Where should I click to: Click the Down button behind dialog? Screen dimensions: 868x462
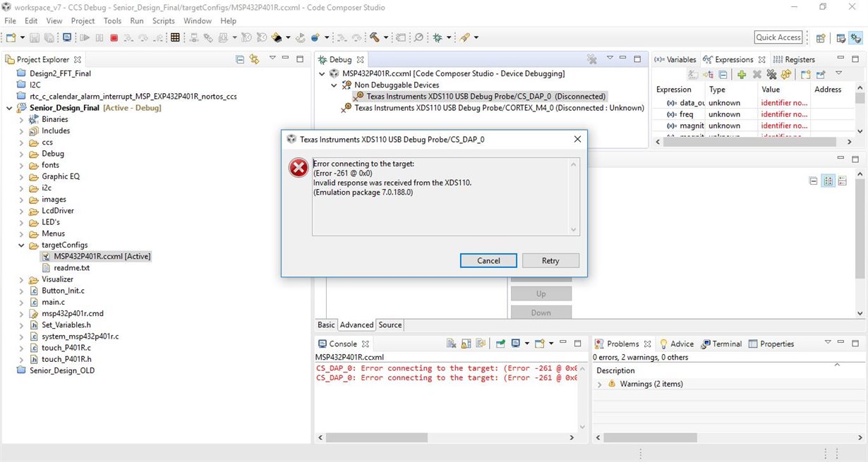click(x=541, y=312)
